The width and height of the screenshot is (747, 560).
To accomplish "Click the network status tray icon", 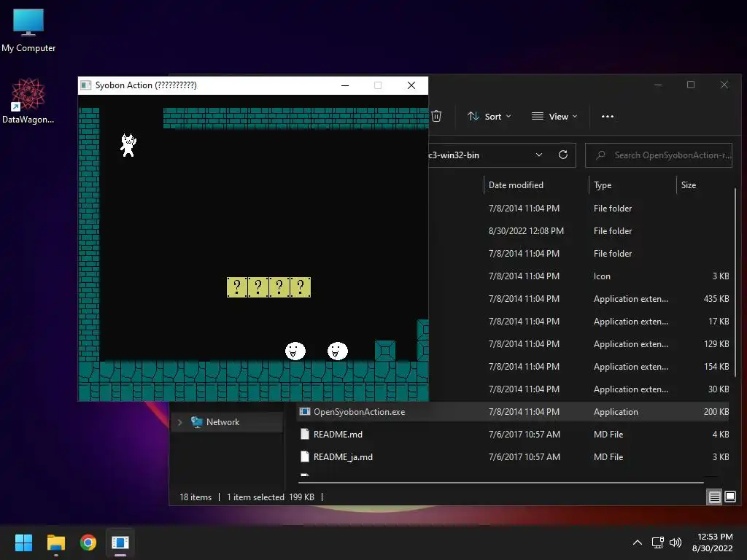I will coord(658,542).
